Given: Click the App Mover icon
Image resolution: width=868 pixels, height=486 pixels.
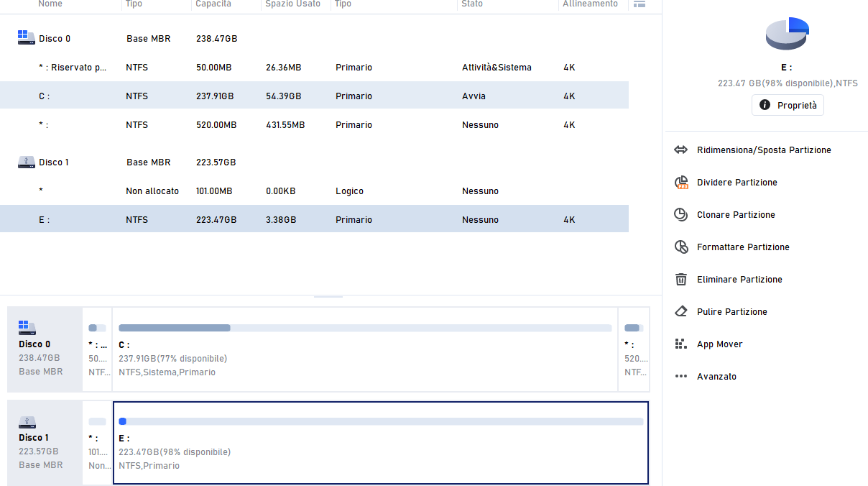Looking at the screenshot, I should pos(681,344).
